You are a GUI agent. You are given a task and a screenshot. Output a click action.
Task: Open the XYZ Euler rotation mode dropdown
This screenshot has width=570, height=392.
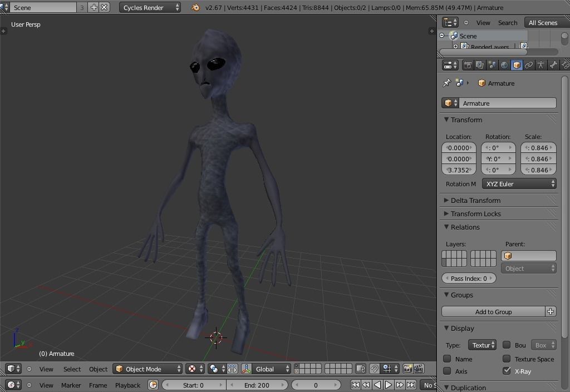[x=519, y=183]
